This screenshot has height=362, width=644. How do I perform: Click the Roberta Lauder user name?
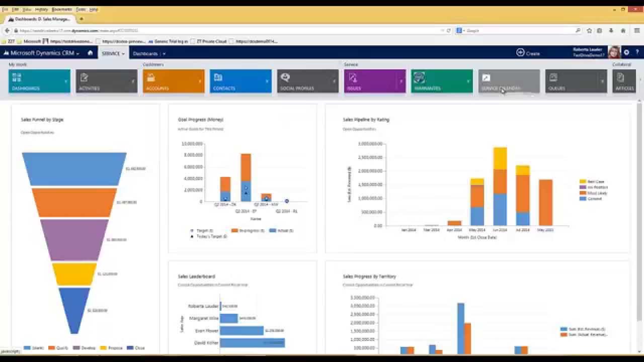(x=588, y=50)
